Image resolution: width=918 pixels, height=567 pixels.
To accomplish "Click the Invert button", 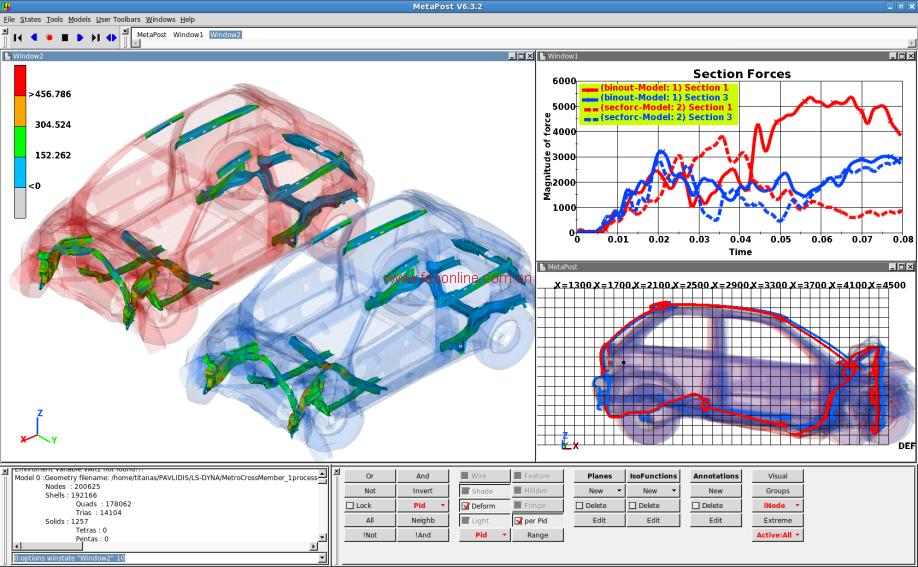I will 422,491.
